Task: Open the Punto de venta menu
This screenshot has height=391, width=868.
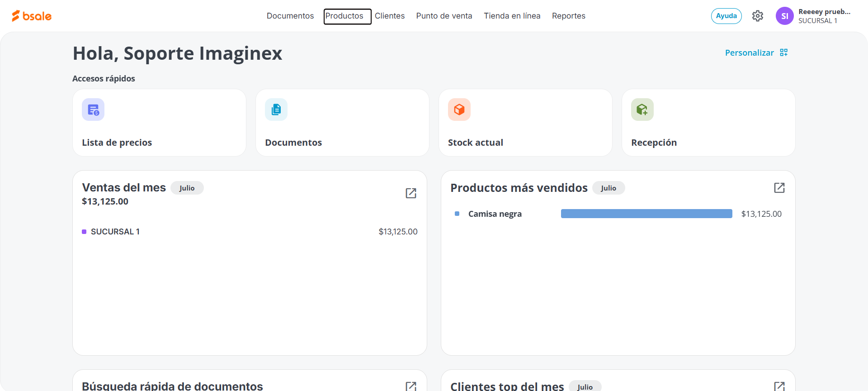Action: [x=444, y=16]
